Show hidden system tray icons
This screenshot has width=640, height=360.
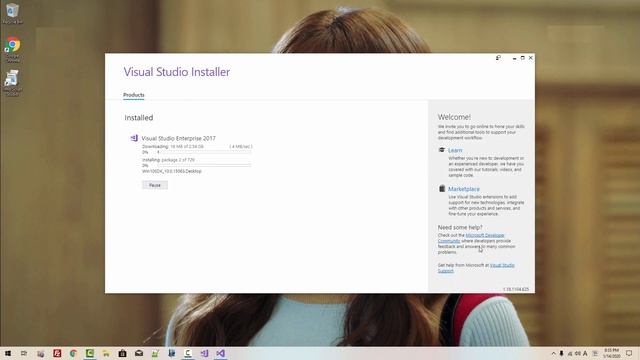click(553, 353)
